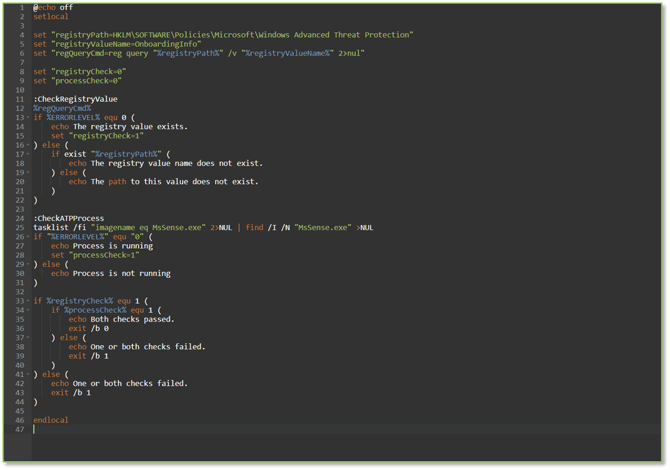Click line number 24 in the gutter
Screen dimensions: 670x470
point(17,218)
